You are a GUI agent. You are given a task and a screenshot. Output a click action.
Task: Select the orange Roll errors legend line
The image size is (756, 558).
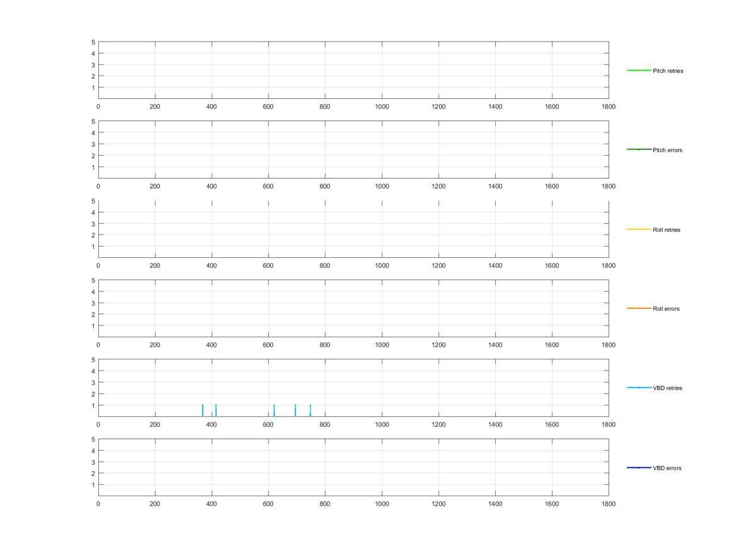pos(639,308)
